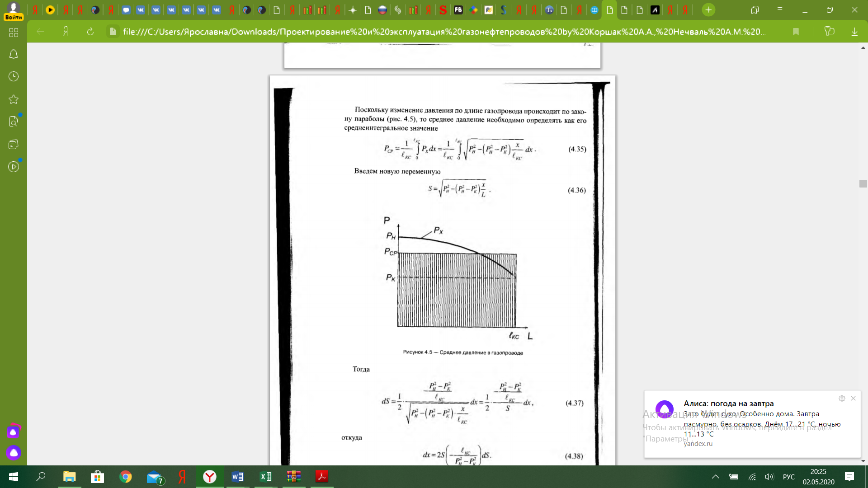Open notification settings gear icon
868x488 pixels.
pos(842,399)
